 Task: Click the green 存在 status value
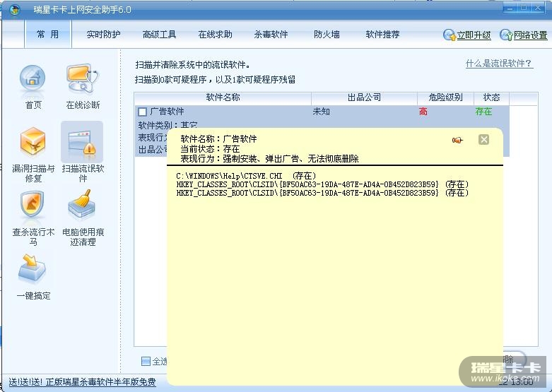click(483, 112)
